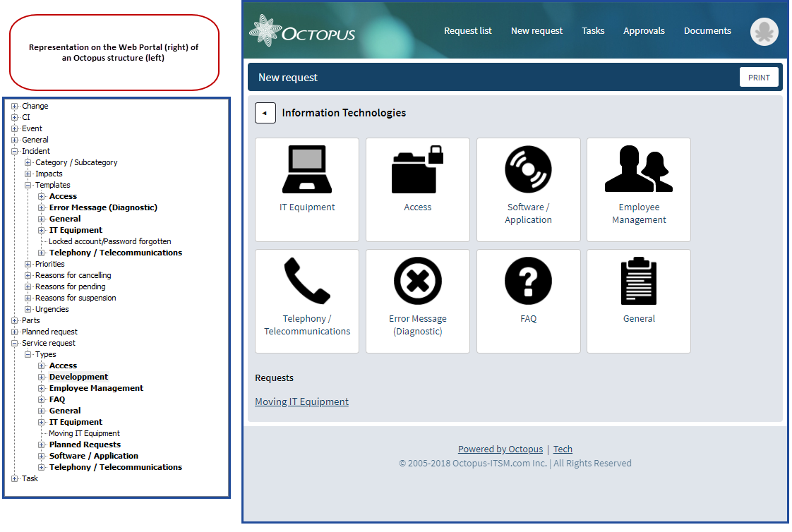Expand the Change tree node

point(14,106)
